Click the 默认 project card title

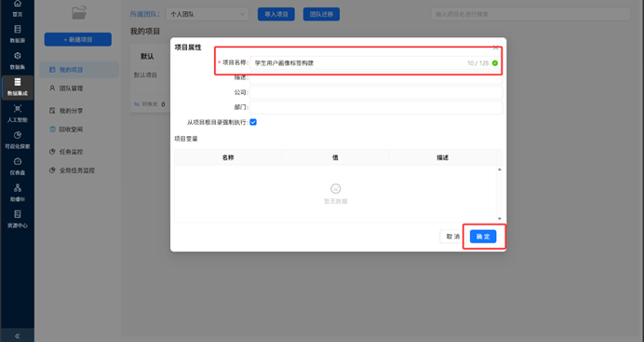pos(147,56)
